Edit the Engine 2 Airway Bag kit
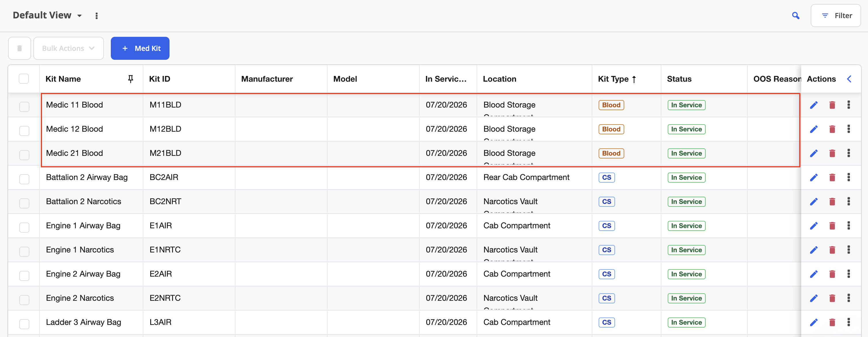 [814, 274]
